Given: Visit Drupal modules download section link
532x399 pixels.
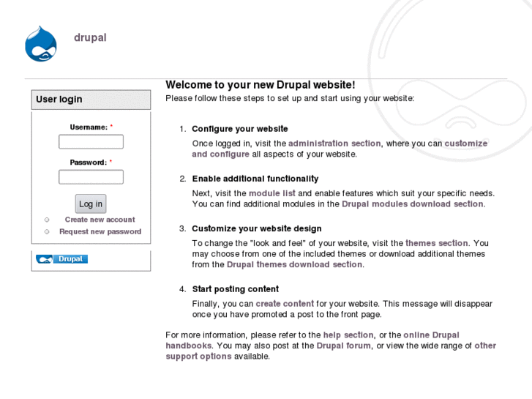Looking at the screenshot, I should (413, 204).
